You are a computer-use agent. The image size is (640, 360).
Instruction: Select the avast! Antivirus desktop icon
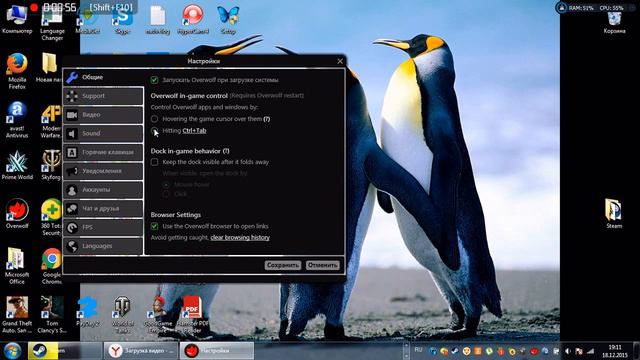(17, 120)
